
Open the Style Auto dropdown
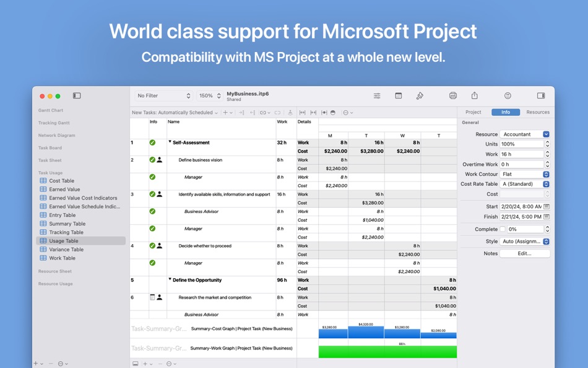pos(525,242)
